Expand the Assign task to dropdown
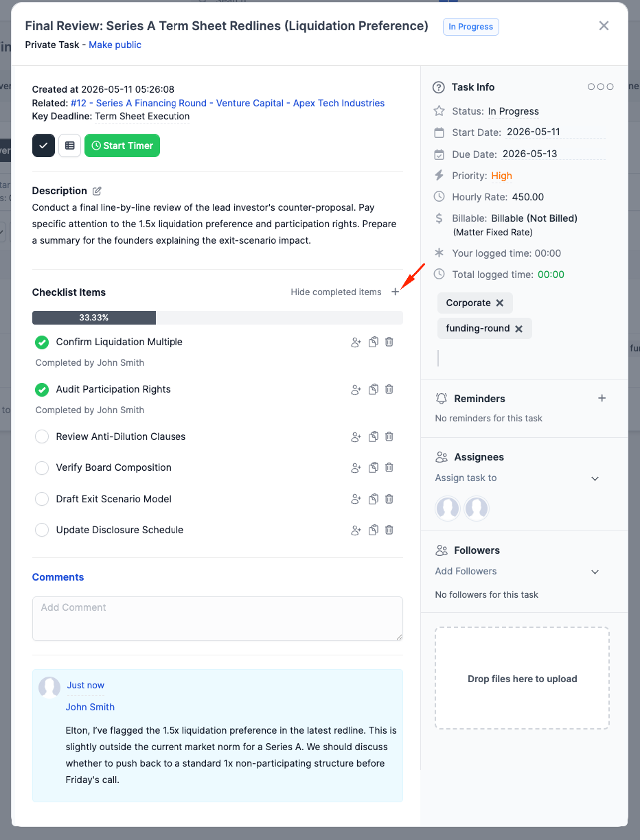Screen dimensions: 640x840 518,478
